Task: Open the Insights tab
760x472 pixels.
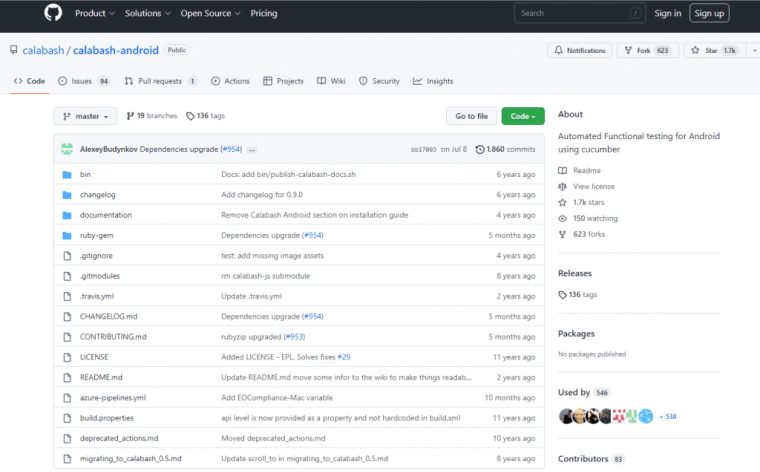Action: click(433, 81)
